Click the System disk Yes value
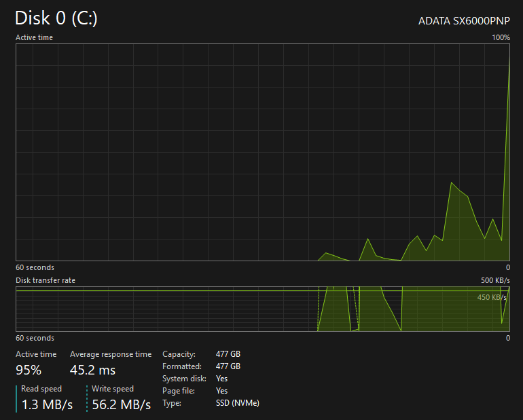Screen dimensions: 523x420 click(x=222, y=379)
